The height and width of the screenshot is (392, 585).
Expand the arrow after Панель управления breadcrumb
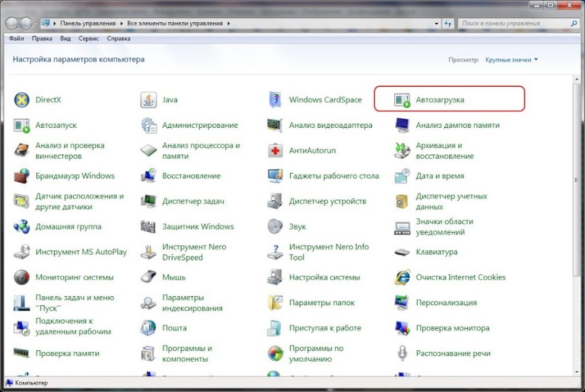pos(121,24)
